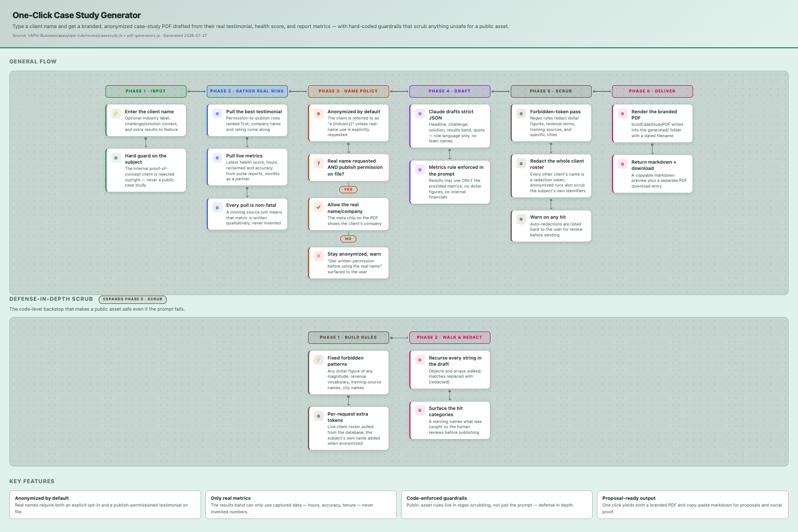Click the Warn on any hit card title

(548, 217)
